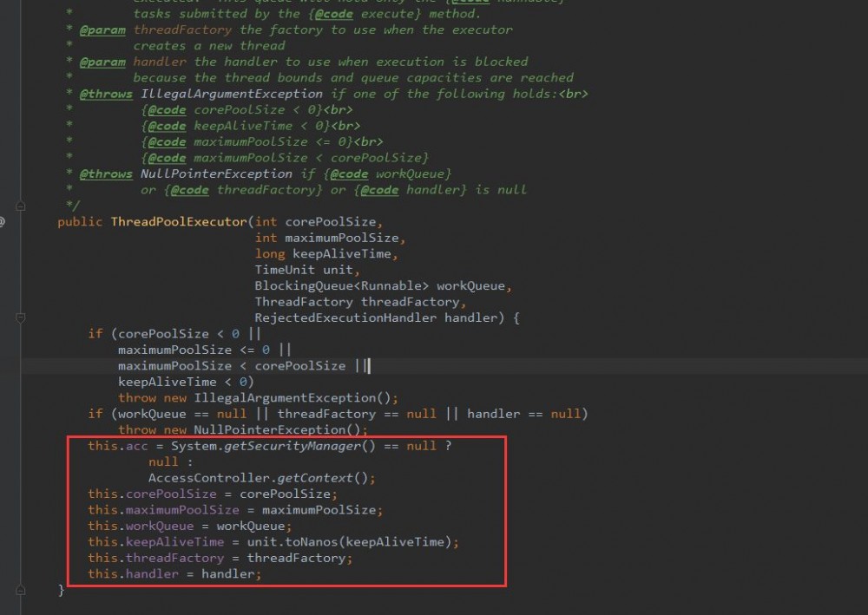Click the "RejectedExecutionHandler" type name
The width and height of the screenshot is (868, 615).
[x=345, y=318]
